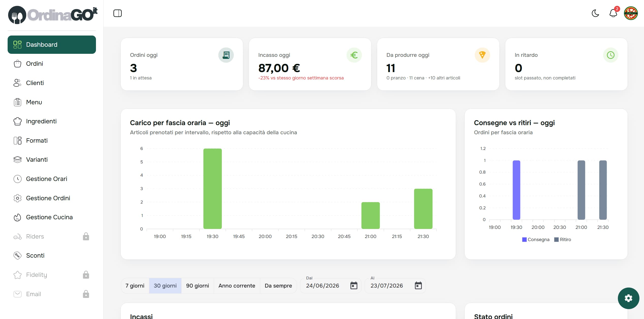Click the Fidelity star icon
The height and width of the screenshot is (319, 644).
[18, 275]
